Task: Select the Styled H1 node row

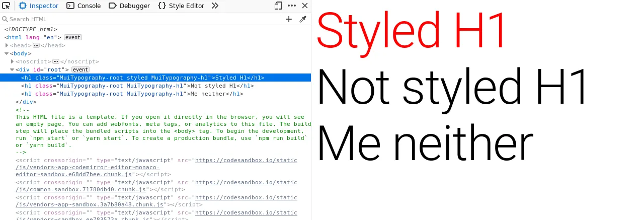Action: click(x=155, y=78)
